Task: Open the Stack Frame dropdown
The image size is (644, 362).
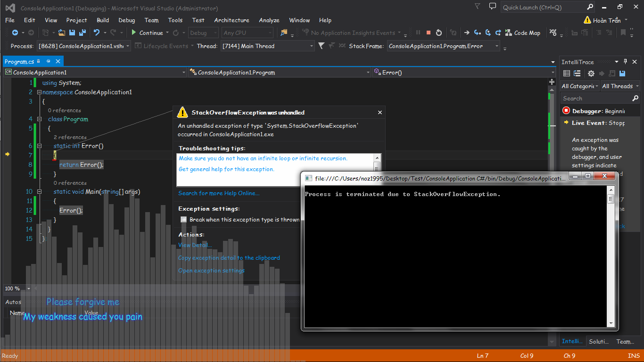Action: coord(497,46)
